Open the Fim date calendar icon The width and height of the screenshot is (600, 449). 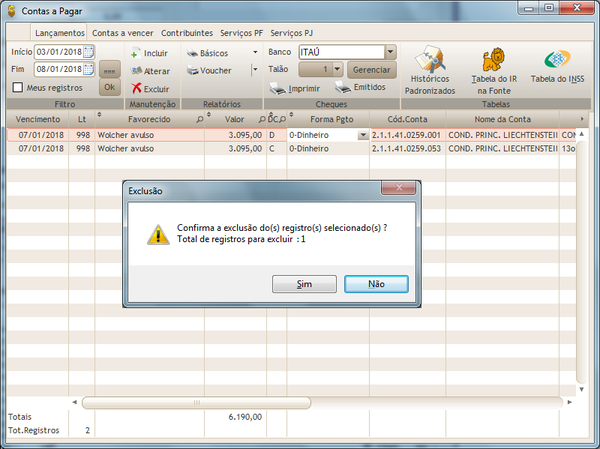(x=88, y=69)
